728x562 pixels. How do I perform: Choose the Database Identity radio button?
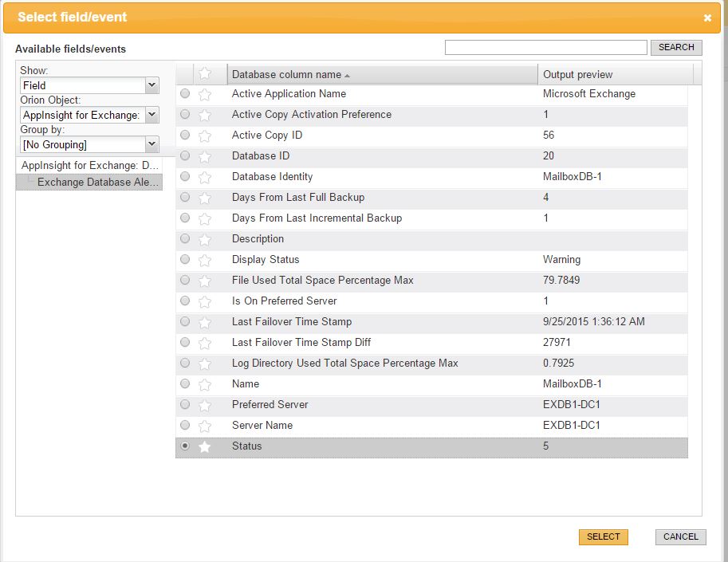185,176
